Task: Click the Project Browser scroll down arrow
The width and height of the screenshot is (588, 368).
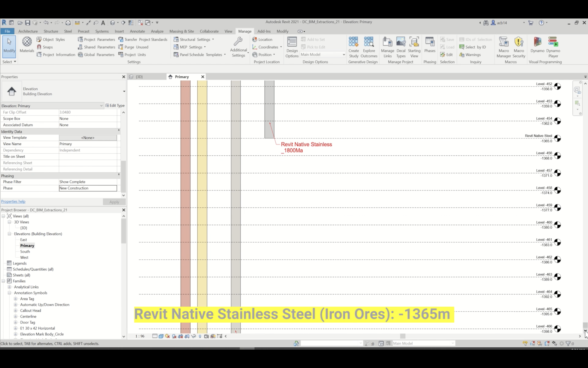Action: click(124, 336)
